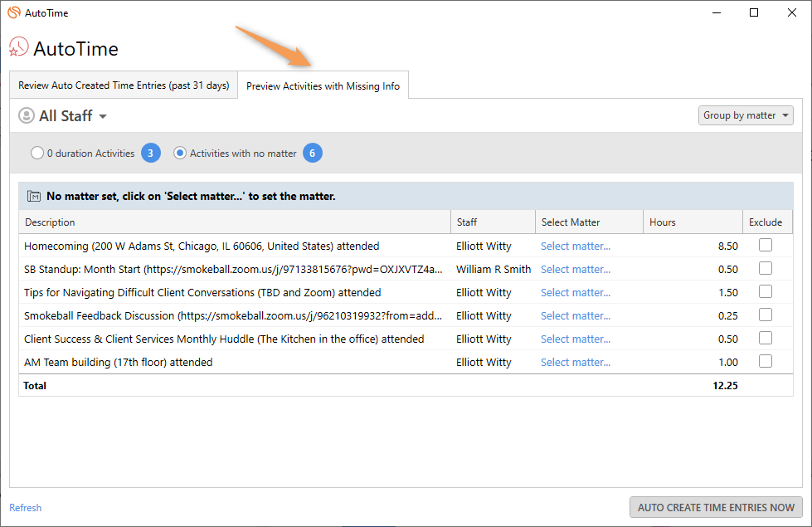Open the All Staff dropdown
This screenshot has height=527, width=812.
tap(73, 115)
